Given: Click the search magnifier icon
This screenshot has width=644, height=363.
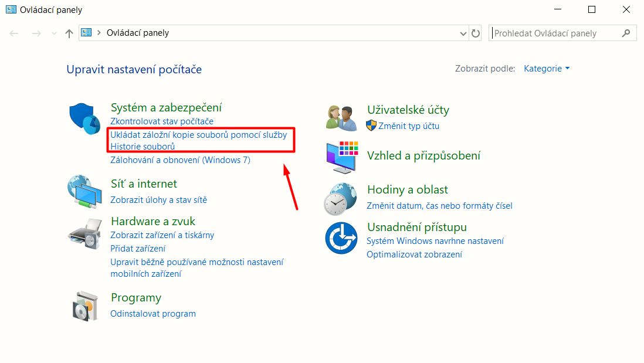Looking at the screenshot, I should pos(626,33).
